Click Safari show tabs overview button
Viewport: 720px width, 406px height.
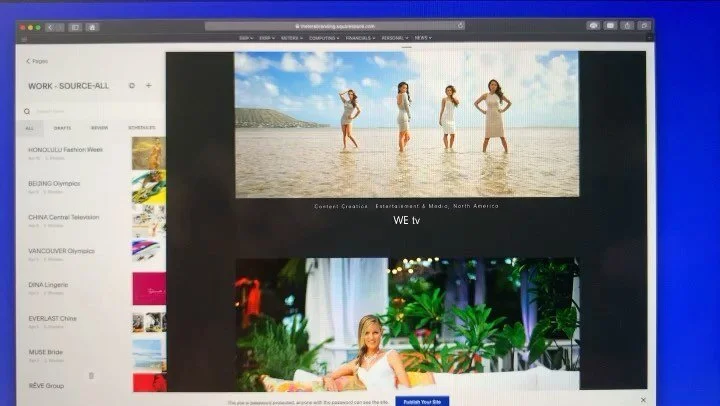coord(644,26)
